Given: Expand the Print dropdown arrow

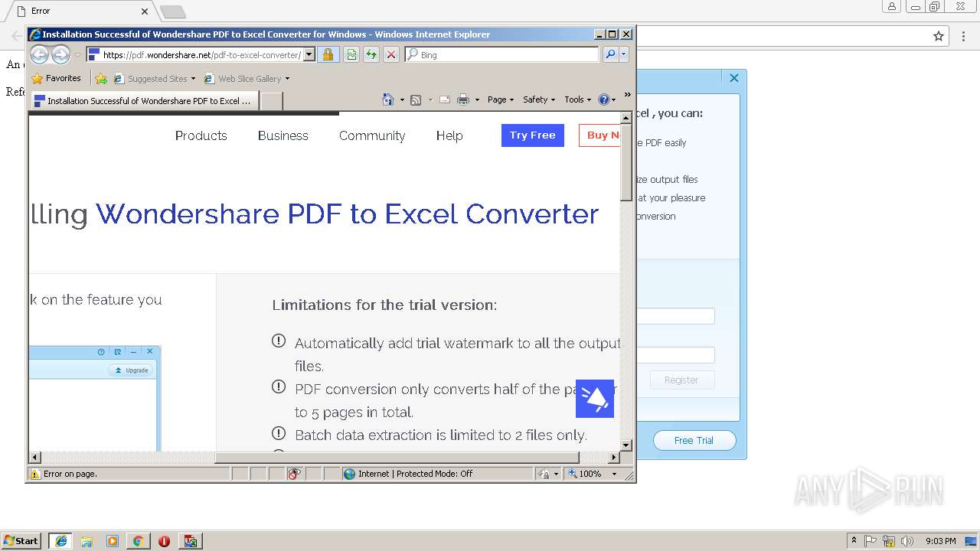Looking at the screenshot, I should (x=477, y=99).
